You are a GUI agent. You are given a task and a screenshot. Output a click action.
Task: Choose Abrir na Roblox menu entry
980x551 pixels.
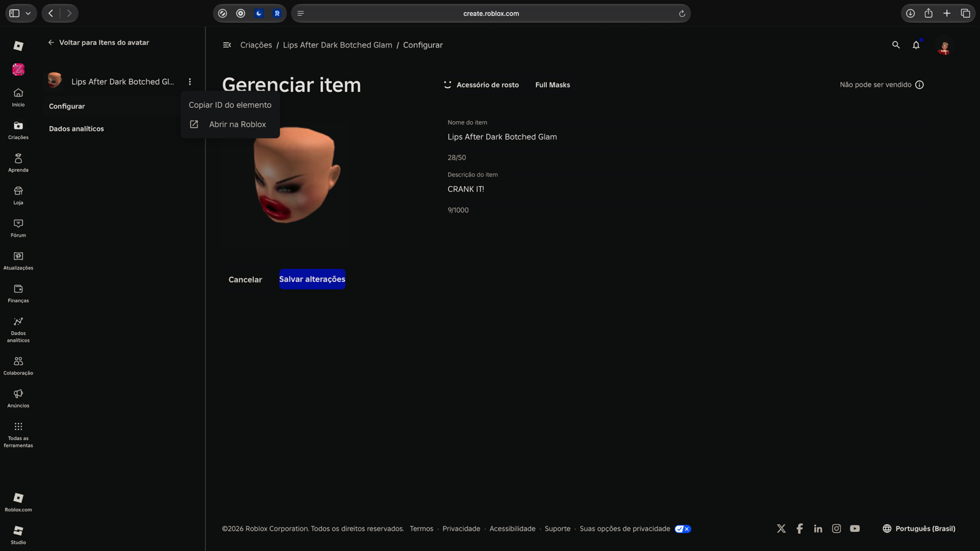tap(230, 124)
